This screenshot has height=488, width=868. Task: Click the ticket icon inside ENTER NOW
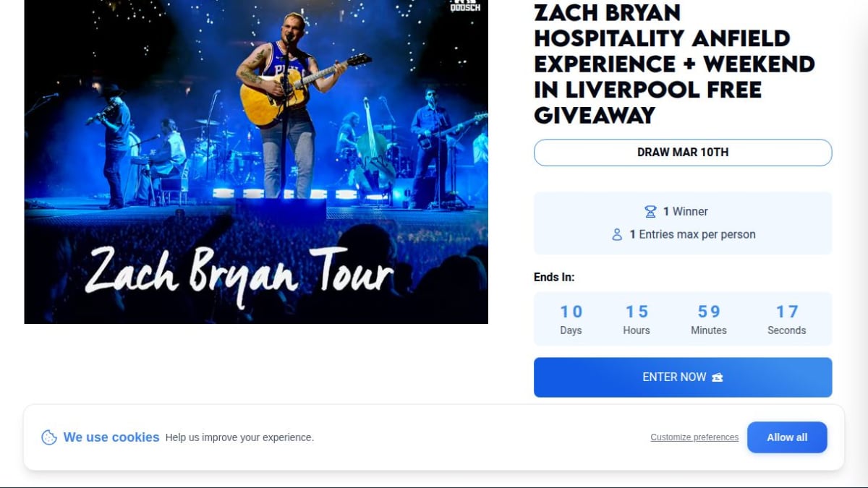(718, 377)
